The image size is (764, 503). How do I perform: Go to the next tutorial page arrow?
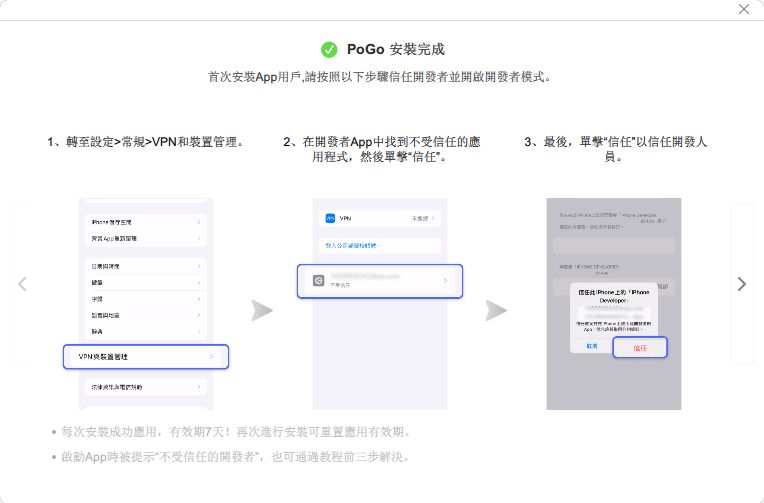741,284
